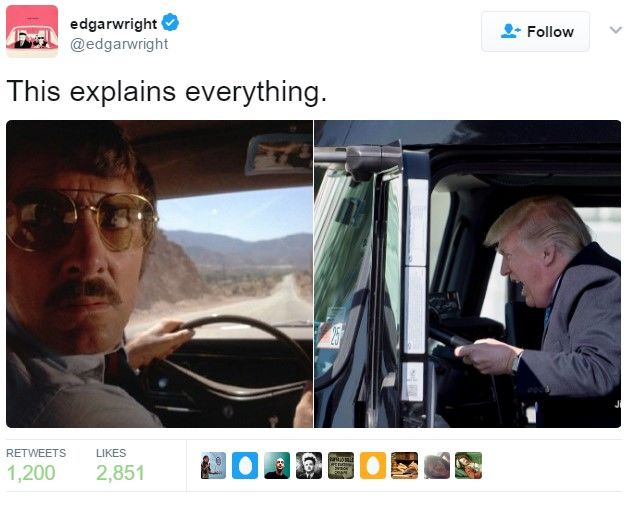Open the @edgarwright handle link
This screenshot has height=511, width=627.
click(119, 44)
